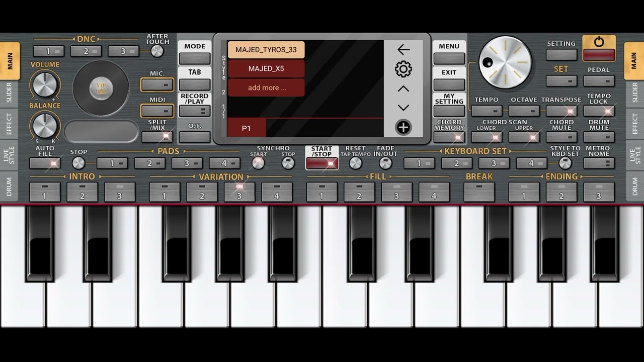This screenshot has width=644, height=362.
Task: Open the left LIVE STYLE side tab
Action: click(x=9, y=155)
